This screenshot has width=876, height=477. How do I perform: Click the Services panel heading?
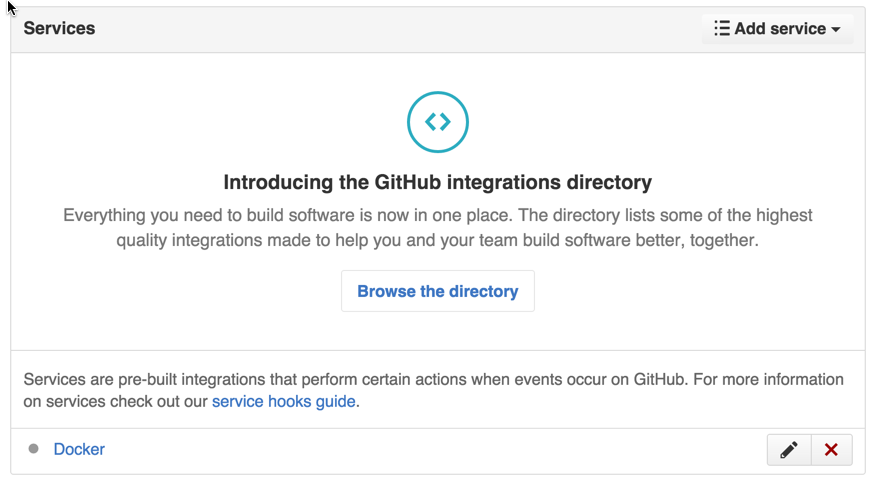(x=59, y=29)
